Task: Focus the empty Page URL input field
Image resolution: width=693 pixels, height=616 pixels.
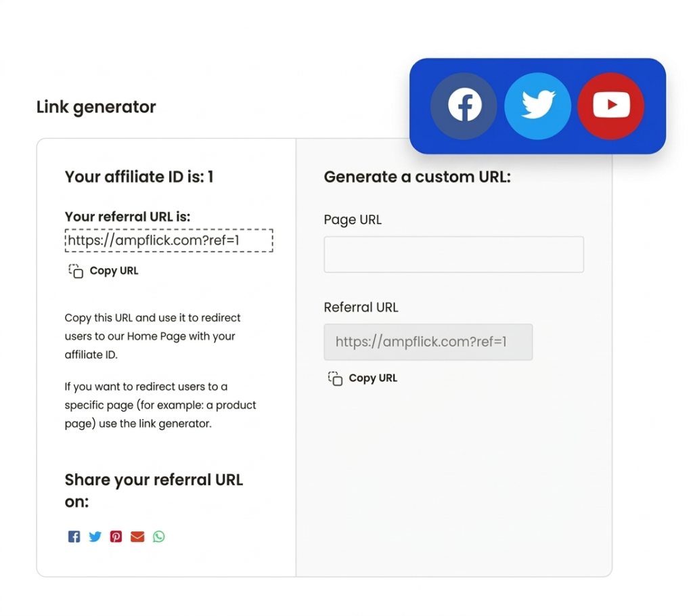Action: coord(453,255)
